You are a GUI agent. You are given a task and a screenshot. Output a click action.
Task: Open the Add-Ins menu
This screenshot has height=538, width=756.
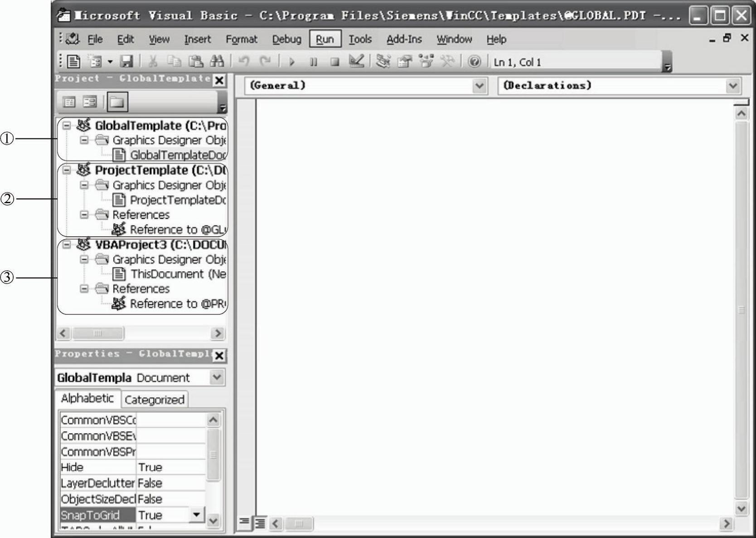pyautogui.click(x=404, y=39)
